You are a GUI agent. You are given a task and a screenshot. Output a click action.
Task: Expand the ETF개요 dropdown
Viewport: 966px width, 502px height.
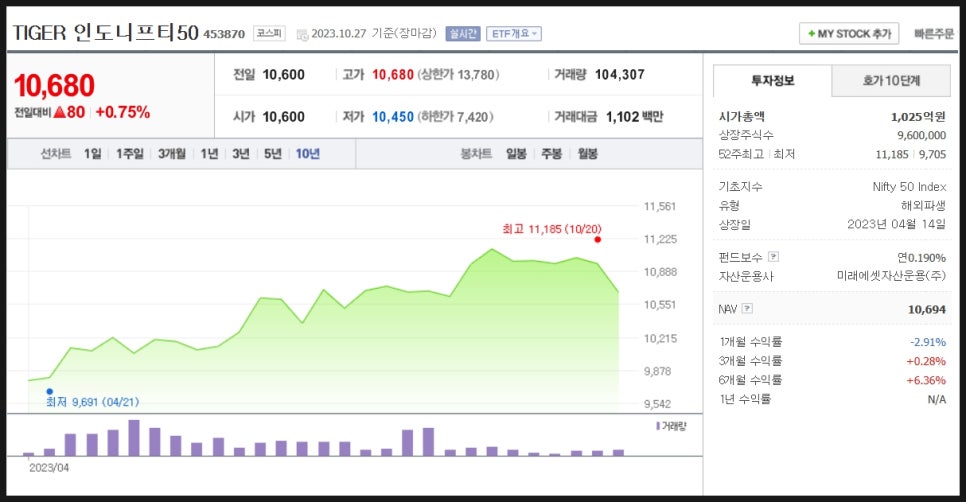pos(514,34)
